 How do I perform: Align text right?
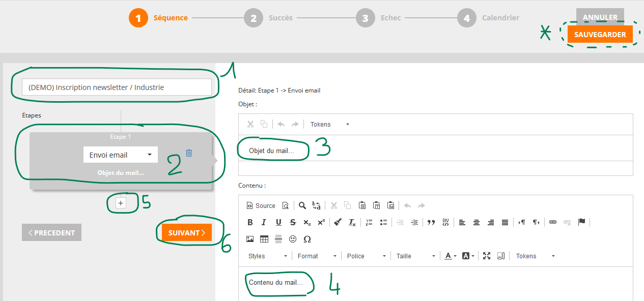[491, 222]
